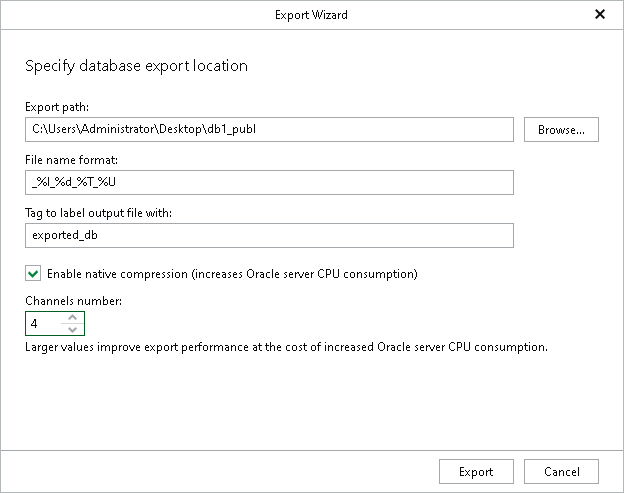
Task: Start the export with Export button
Action: (476, 472)
